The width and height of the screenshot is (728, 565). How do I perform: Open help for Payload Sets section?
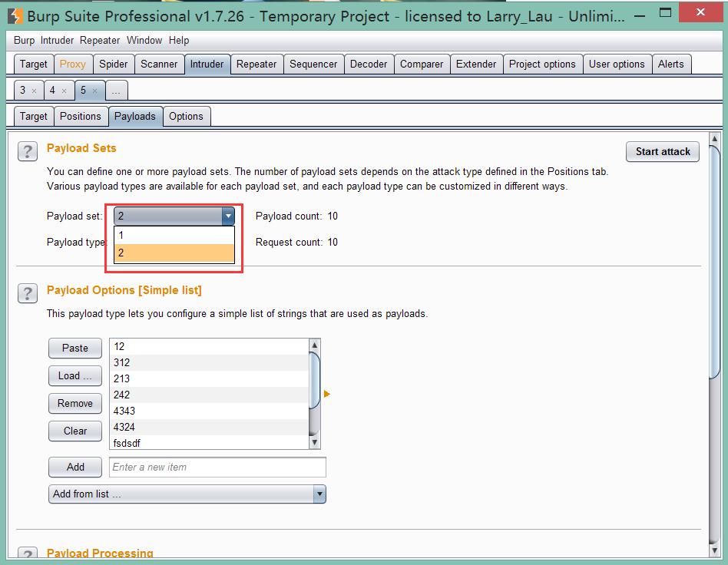click(28, 151)
